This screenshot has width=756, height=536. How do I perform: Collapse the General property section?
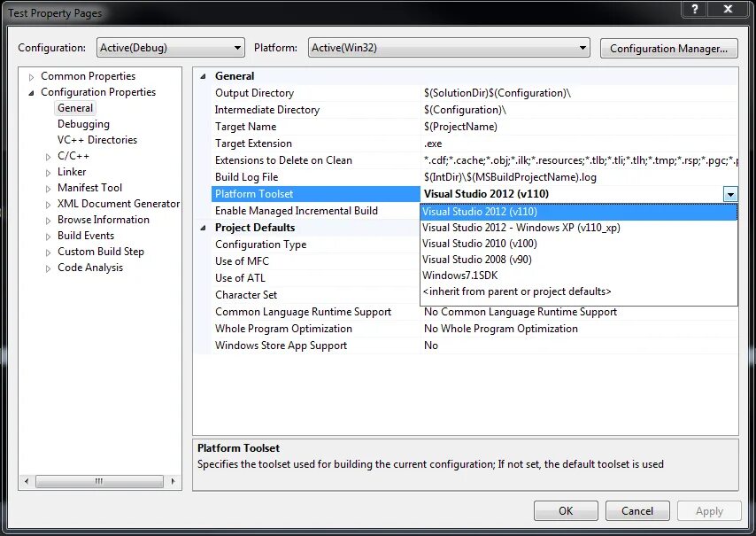(x=203, y=76)
